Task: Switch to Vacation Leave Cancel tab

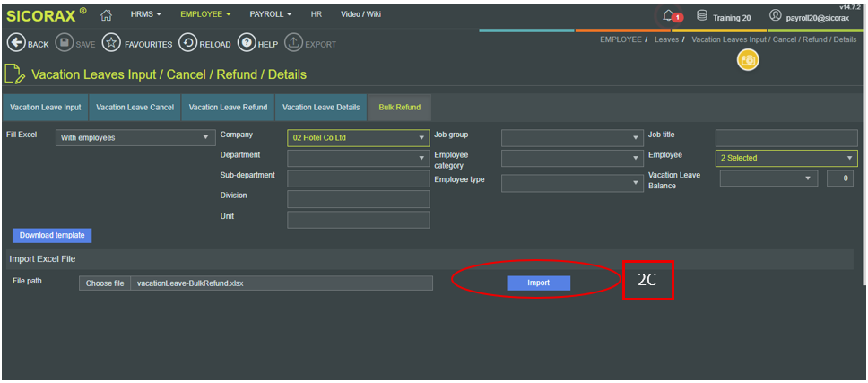Action: pos(135,108)
